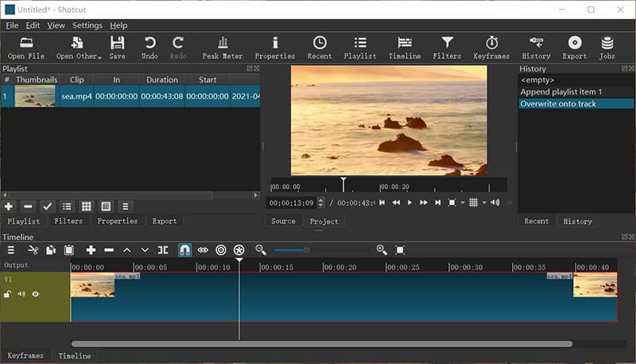Play the video in player
The width and height of the screenshot is (636, 364).
409,203
